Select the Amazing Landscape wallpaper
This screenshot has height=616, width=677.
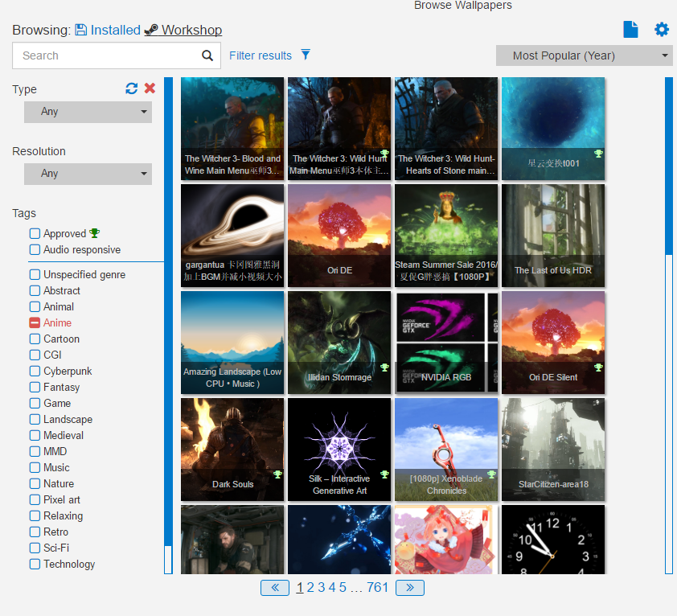[232, 343]
